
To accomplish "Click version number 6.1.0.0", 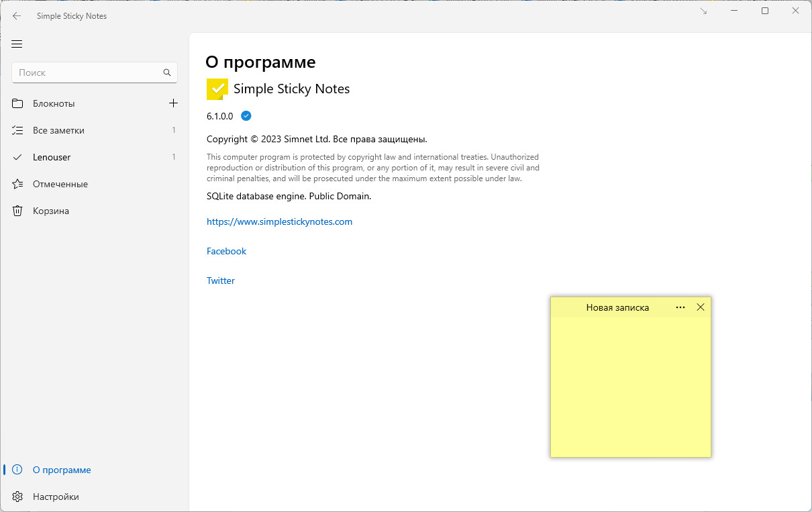I will pyautogui.click(x=219, y=116).
